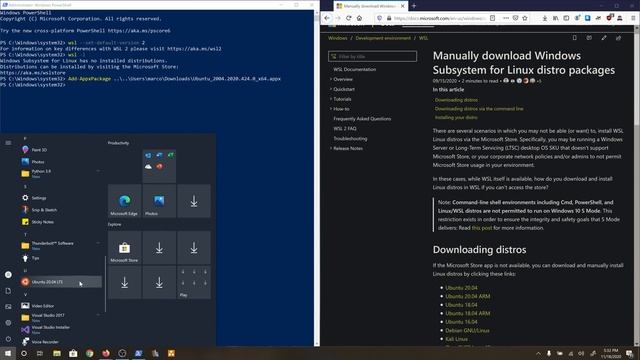Screen dimensions: 640x360
Task: Show hidden system tray icons
Action: click(538, 353)
